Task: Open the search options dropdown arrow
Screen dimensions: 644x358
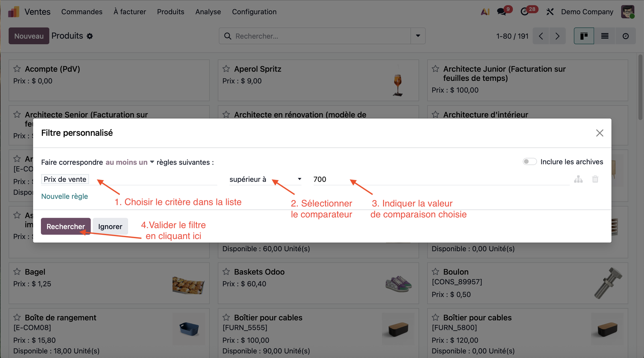Action: pos(418,36)
